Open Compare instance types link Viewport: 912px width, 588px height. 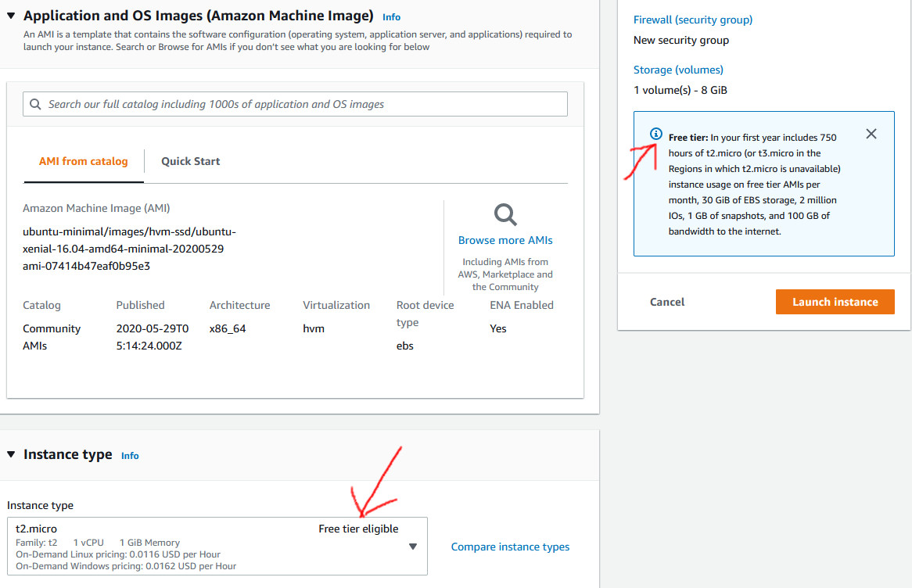pyautogui.click(x=510, y=547)
